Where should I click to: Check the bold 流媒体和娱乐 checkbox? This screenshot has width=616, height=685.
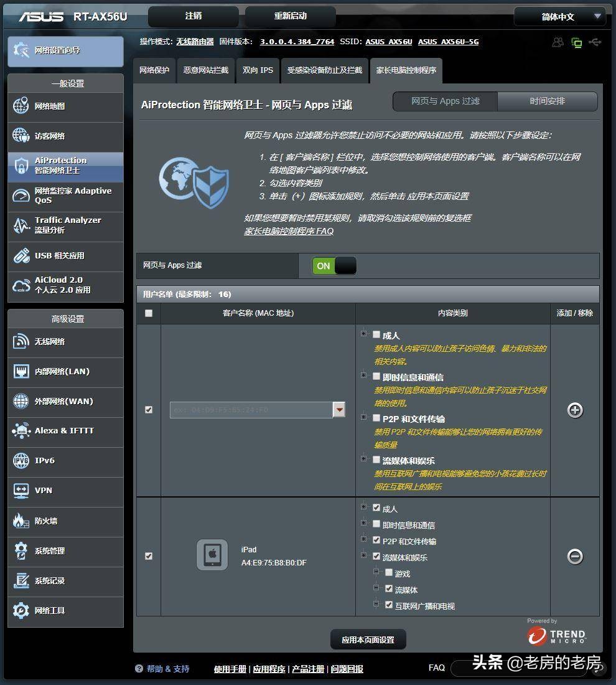click(x=376, y=460)
